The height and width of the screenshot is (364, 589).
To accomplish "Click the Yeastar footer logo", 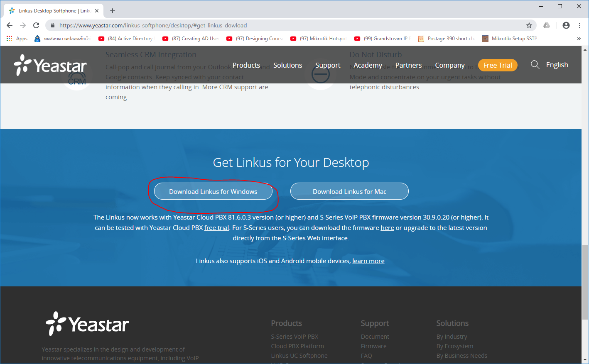I will [x=87, y=324].
